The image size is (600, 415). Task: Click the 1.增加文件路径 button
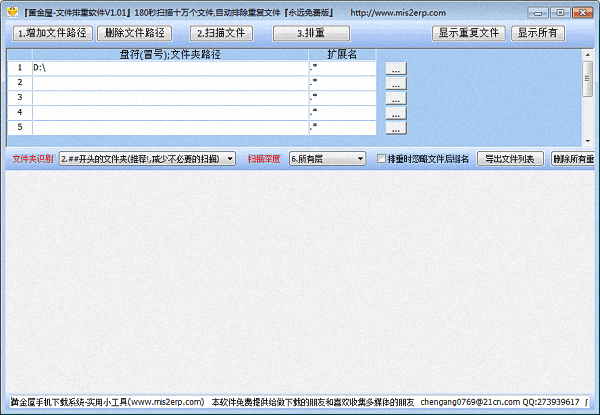52,33
